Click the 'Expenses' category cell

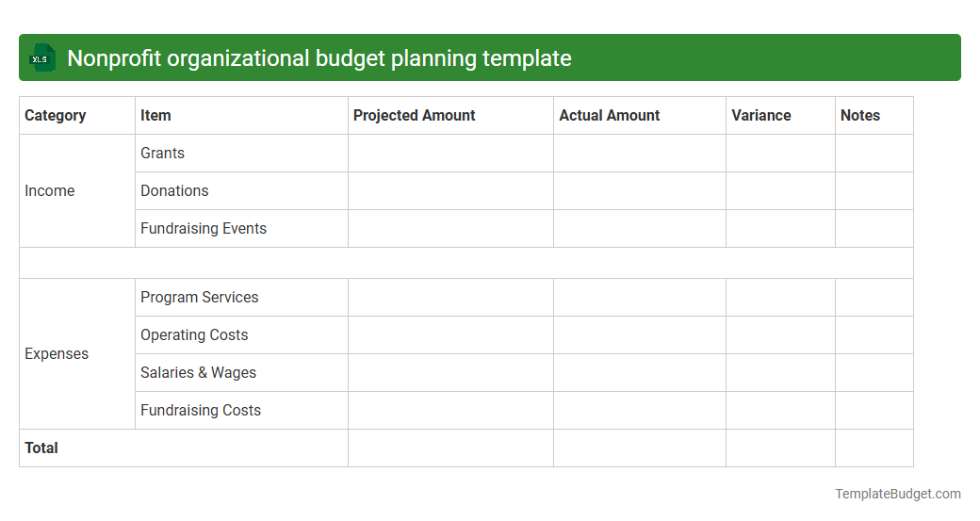click(77, 353)
